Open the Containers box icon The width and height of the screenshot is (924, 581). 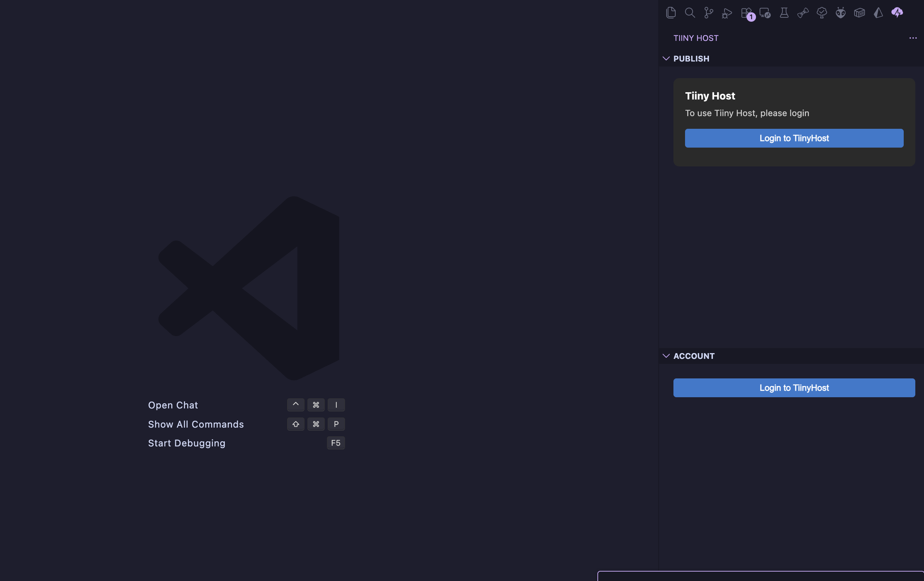[859, 13]
